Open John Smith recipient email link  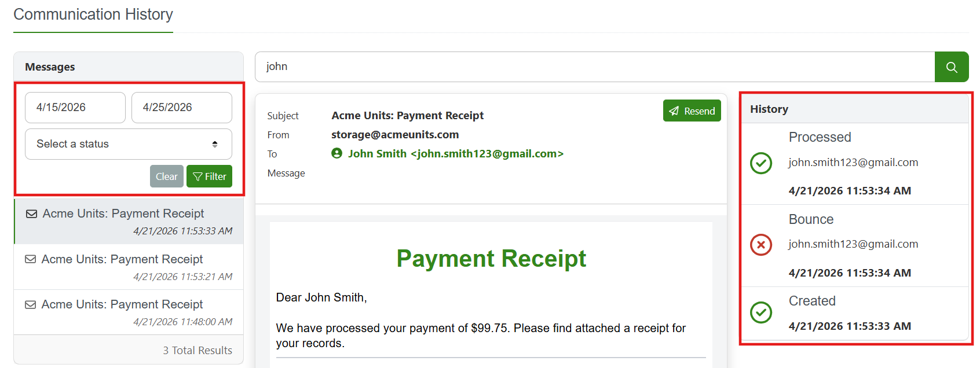point(455,154)
